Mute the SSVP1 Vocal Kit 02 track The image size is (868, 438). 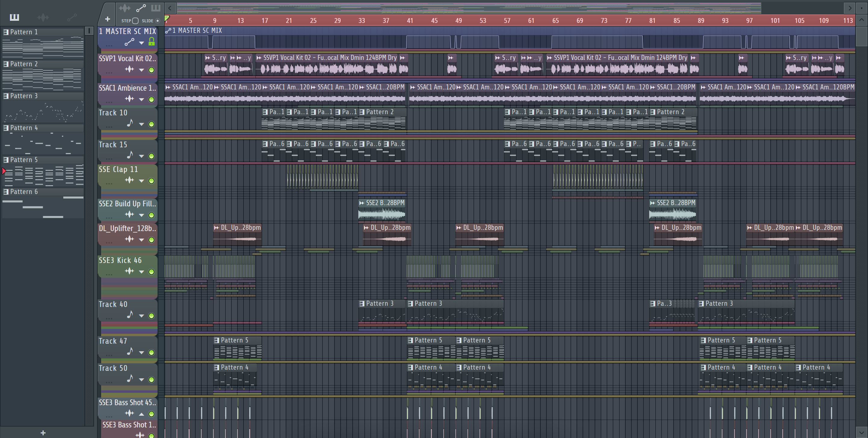(x=152, y=70)
